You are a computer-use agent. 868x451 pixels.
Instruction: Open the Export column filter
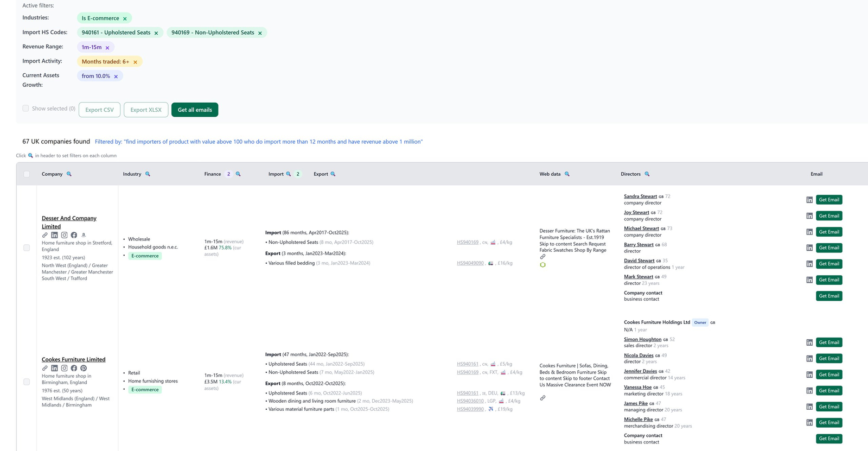tap(333, 174)
